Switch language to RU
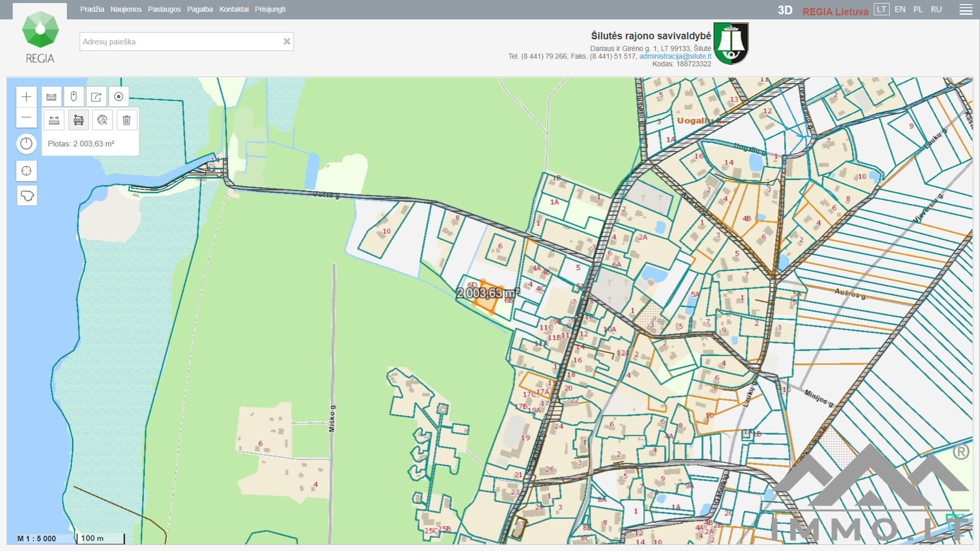The height and width of the screenshot is (551, 980). coord(936,10)
